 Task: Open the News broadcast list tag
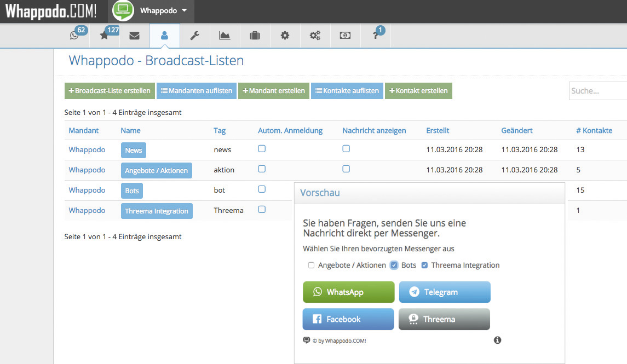coord(134,150)
